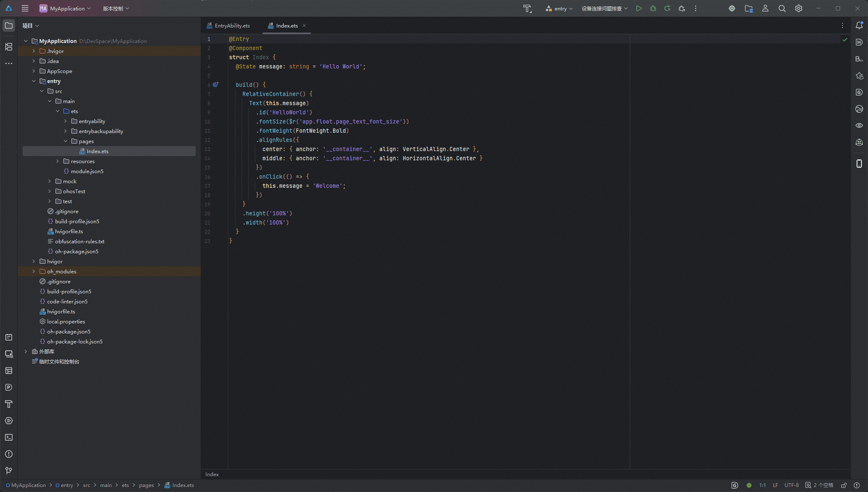Open the Git version control tool window

click(x=9, y=471)
